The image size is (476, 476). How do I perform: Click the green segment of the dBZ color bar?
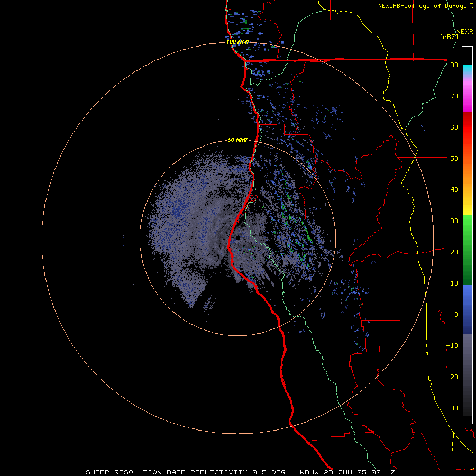467,250
